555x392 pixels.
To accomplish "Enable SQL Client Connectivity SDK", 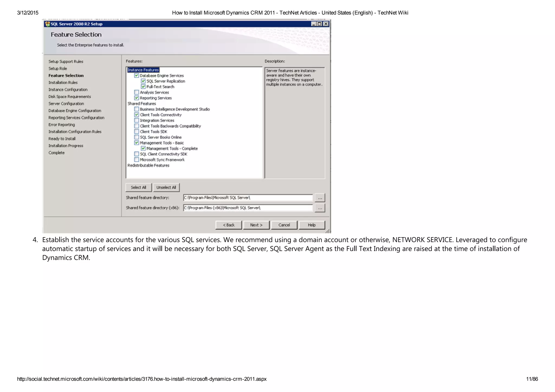I will (137, 154).
